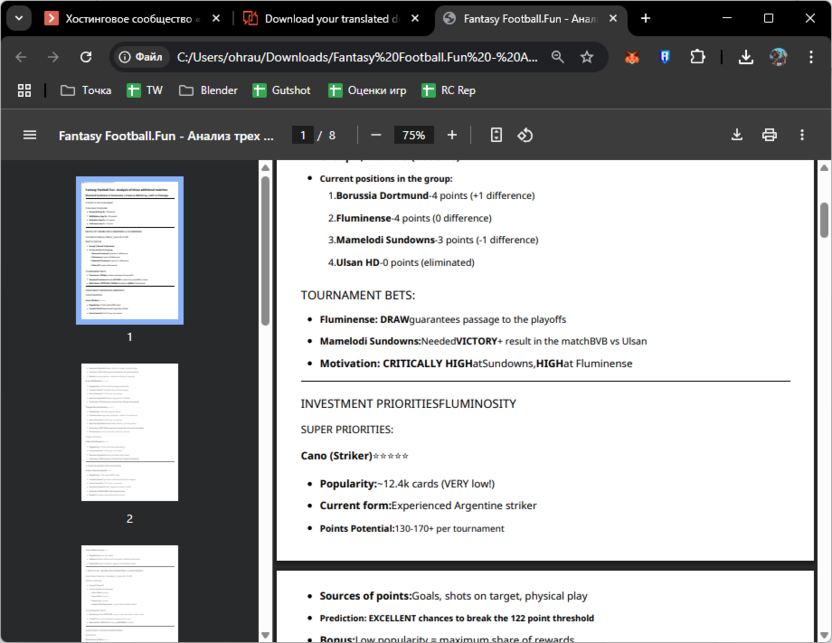Go forward to next page

pyautogui.click(x=53, y=57)
